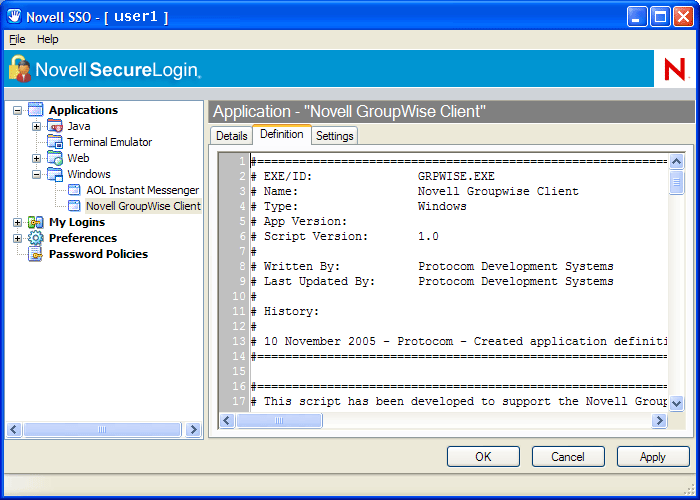Select Web in the tree

click(x=78, y=158)
